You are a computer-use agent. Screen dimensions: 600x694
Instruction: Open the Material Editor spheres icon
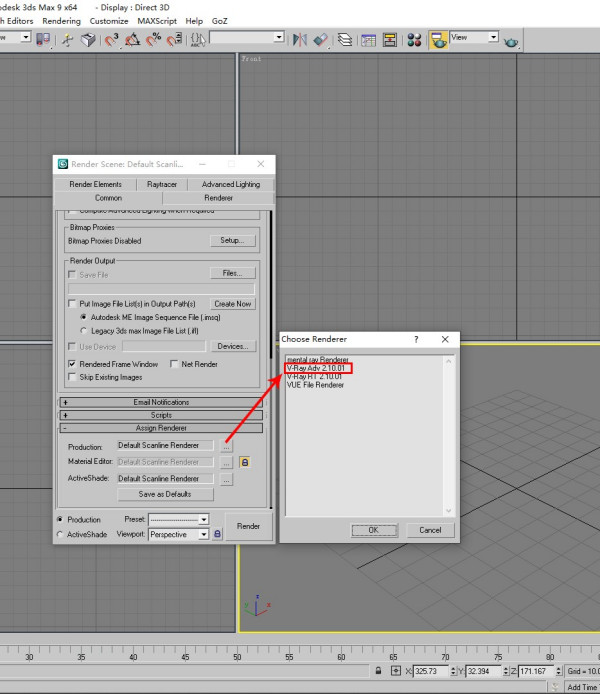[414, 39]
